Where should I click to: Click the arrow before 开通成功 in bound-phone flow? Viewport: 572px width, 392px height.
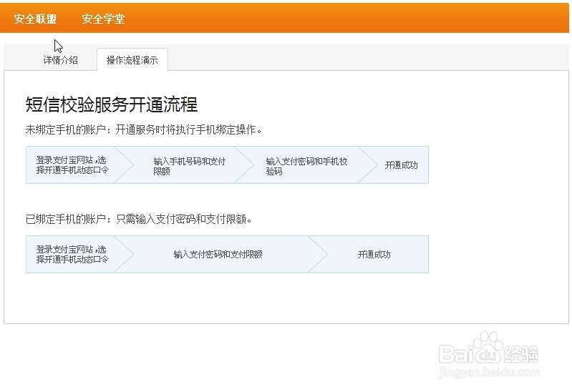[318, 254]
